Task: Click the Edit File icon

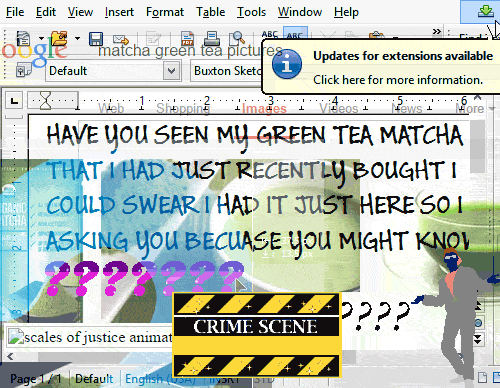Action: pyautogui.click(x=153, y=38)
